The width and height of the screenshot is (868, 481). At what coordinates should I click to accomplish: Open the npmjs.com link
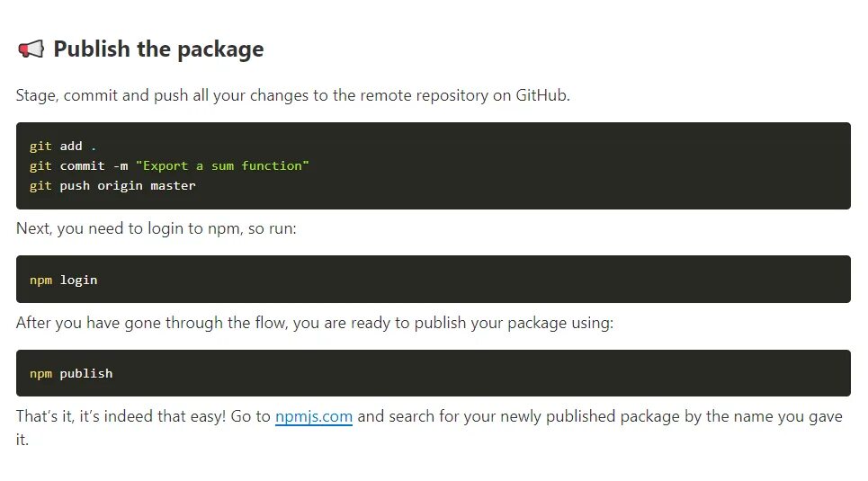click(x=313, y=417)
